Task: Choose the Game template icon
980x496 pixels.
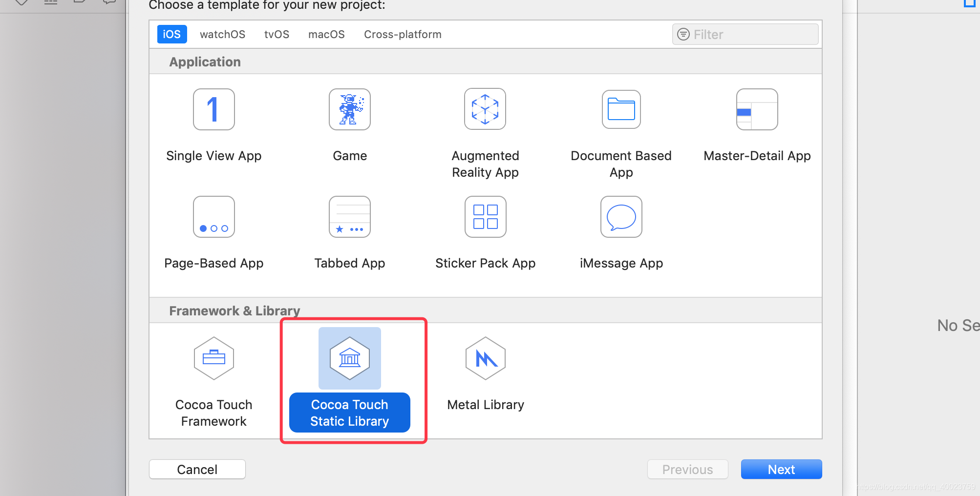Action: [350, 109]
